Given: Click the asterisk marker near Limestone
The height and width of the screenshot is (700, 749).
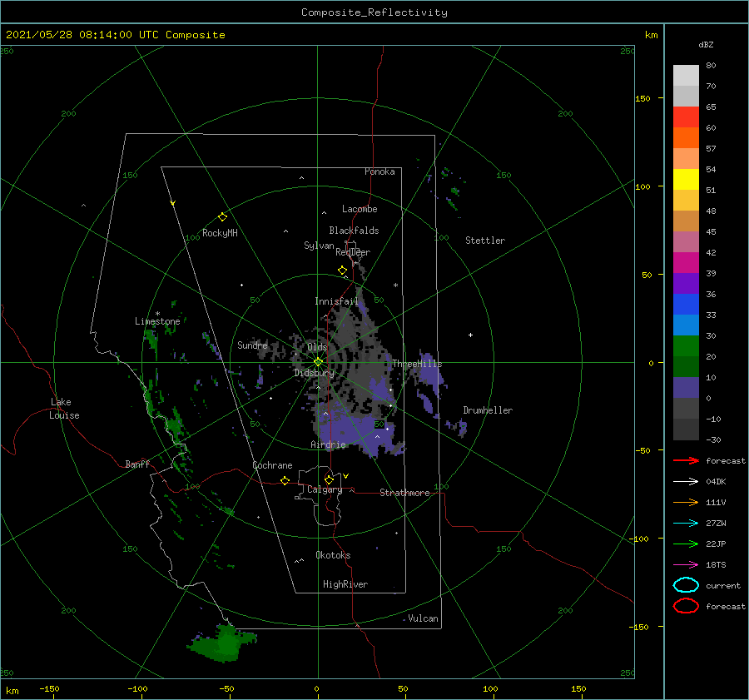Looking at the screenshot, I should coord(157,314).
